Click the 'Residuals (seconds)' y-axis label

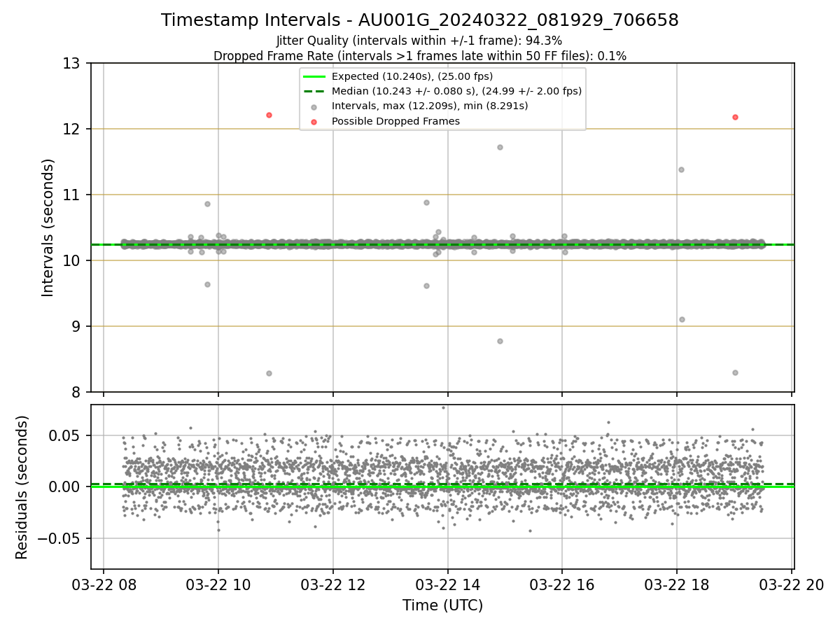coord(22,487)
